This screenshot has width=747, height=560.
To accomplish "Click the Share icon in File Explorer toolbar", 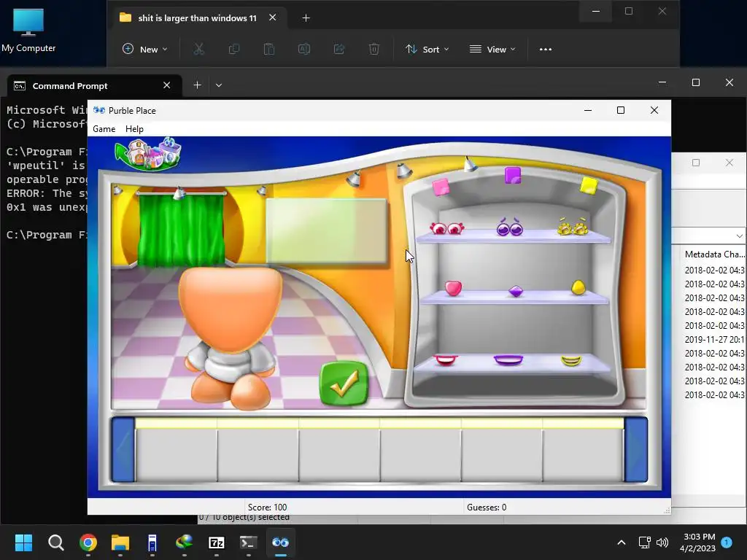I will [x=339, y=49].
